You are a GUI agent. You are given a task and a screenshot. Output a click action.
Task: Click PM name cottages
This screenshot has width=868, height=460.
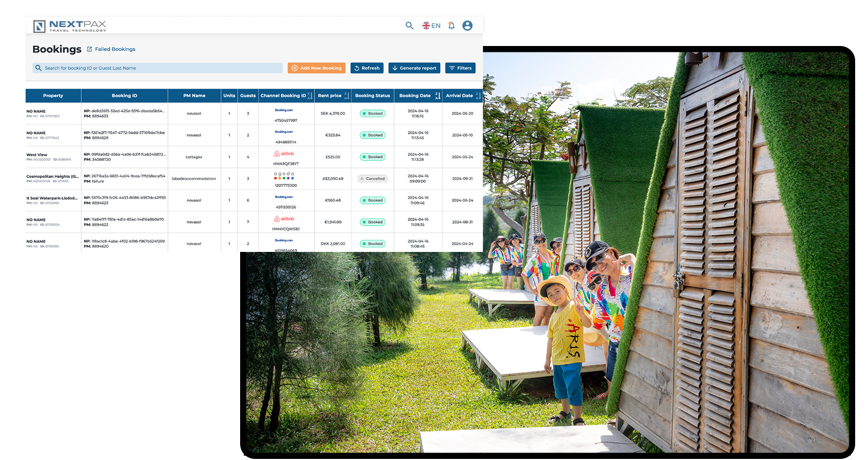(x=194, y=157)
